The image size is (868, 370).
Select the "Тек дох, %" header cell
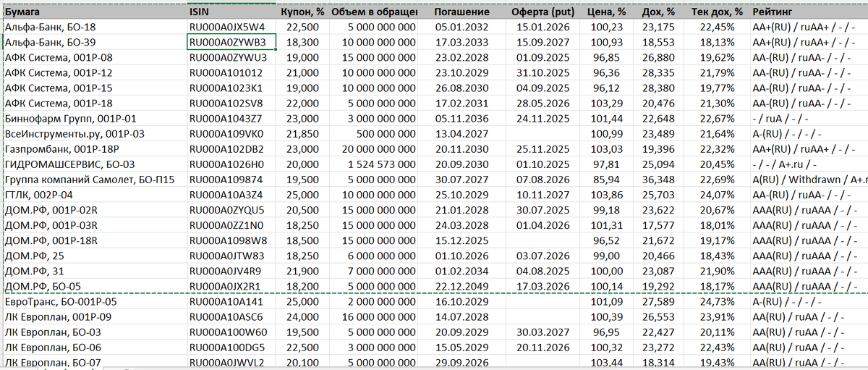(717, 12)
